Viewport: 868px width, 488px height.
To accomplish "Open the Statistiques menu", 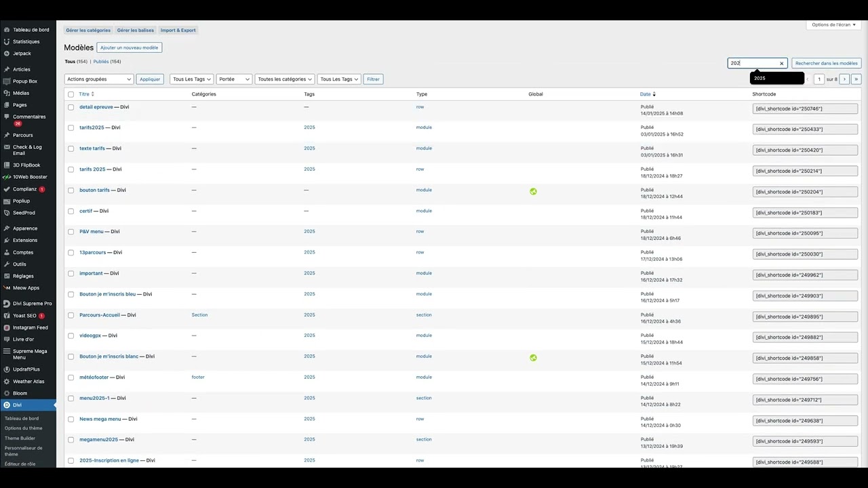I will point(26,41).
